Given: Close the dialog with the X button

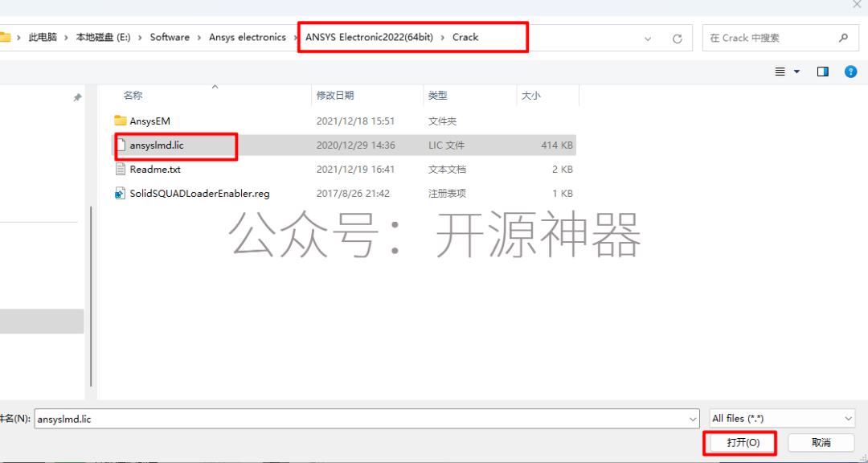Looking at the screenshot, I should click(857, 3).
